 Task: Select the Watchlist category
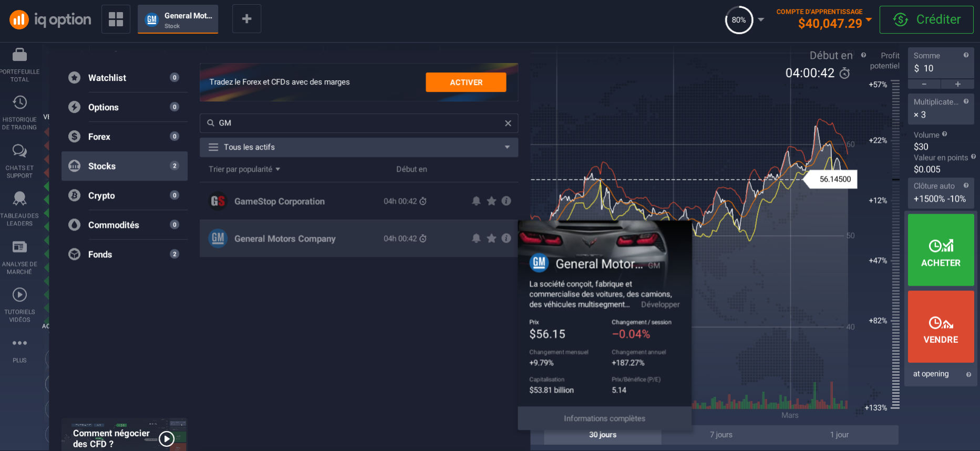pyautogui.click(x=125, y=78)
